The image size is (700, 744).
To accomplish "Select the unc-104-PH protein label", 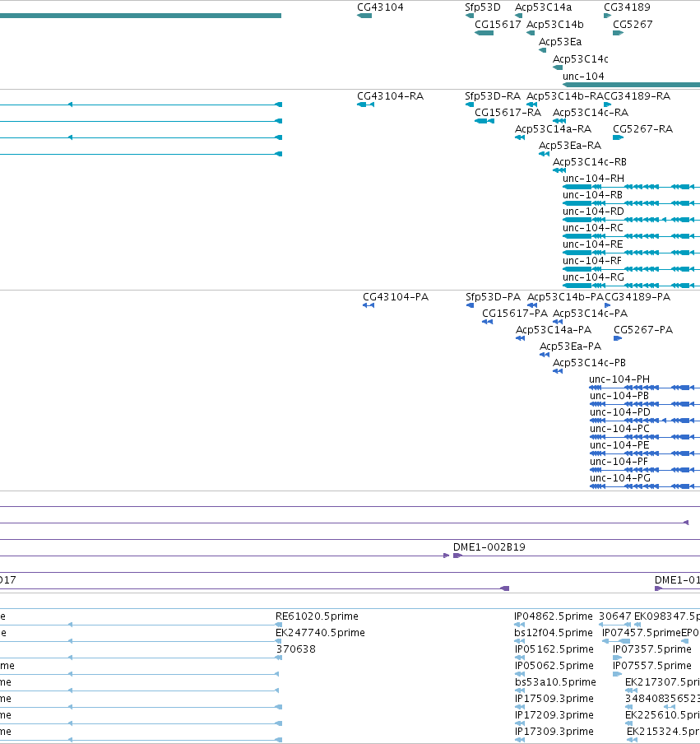I will pos(619,379).
